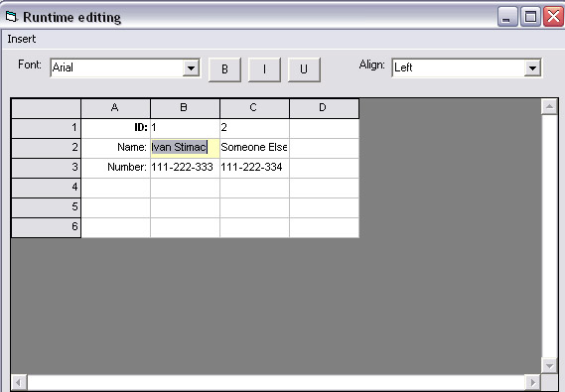Screen dimensions: 565x392
Task: Click the vertical scrollbar up arrow
Action: coord(549,106)
